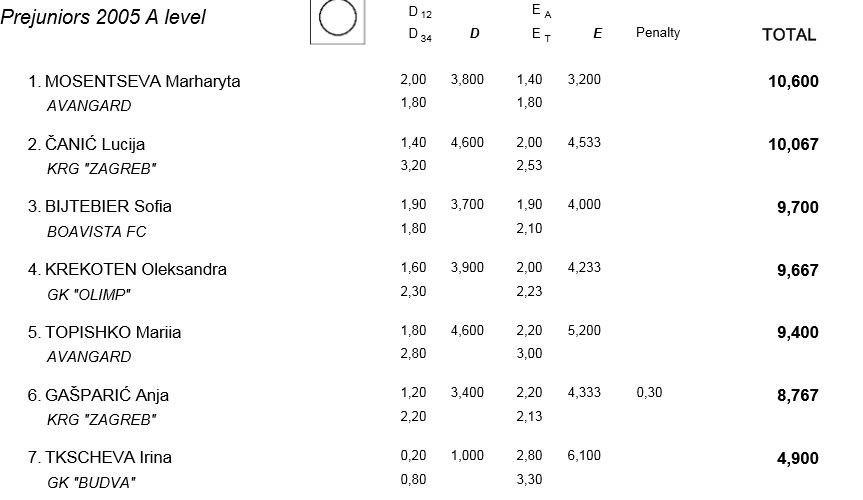Viewport: 863px width, 500px height.
Task: Click total score 10,067
Action: point(793,144)
